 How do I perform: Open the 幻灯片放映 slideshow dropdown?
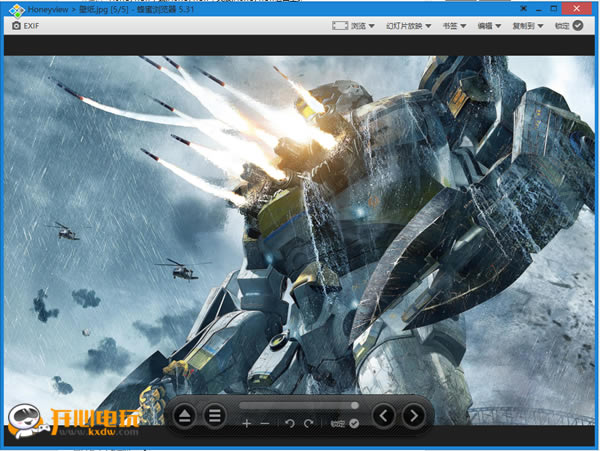tap(408, 26)
